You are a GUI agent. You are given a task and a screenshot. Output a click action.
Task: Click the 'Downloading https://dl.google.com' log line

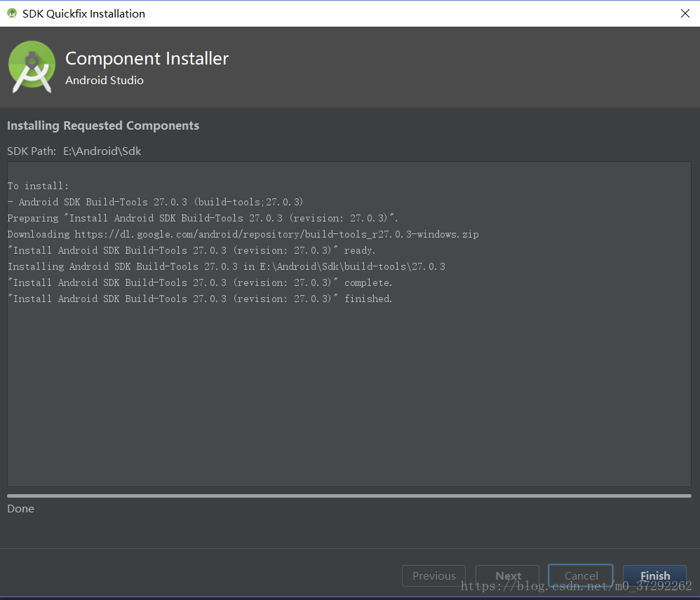243,234
